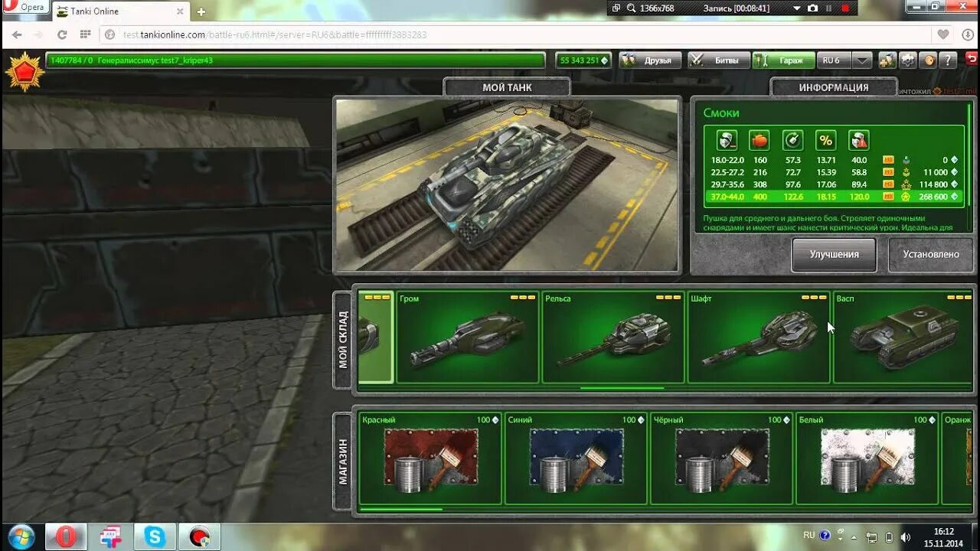Select the highlighted M3 row 268 600
Screen dimensions: 980x551
(x=834, y=197)
